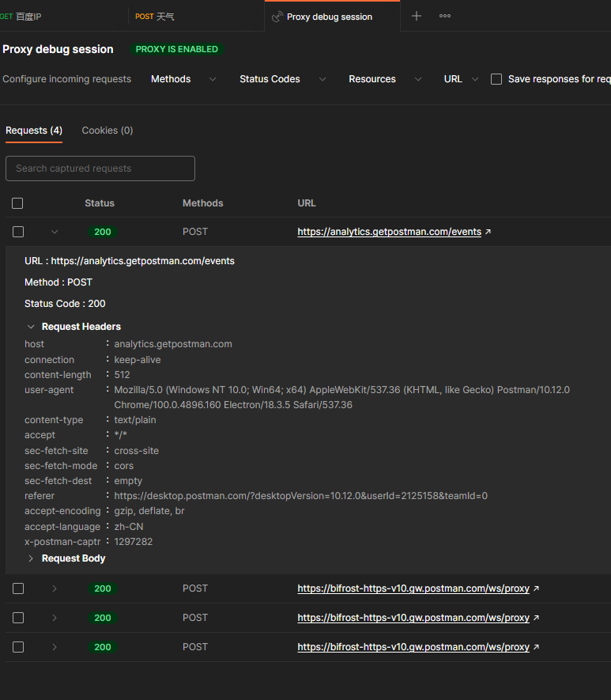Open analytics.getpostman.com/events URL link
Viewport: 611px width, 700px height.
[x=390, y=232]
